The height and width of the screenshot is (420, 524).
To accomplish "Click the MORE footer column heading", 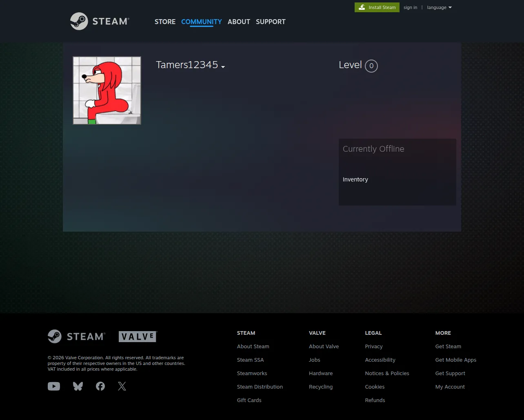I will [443, 333].
